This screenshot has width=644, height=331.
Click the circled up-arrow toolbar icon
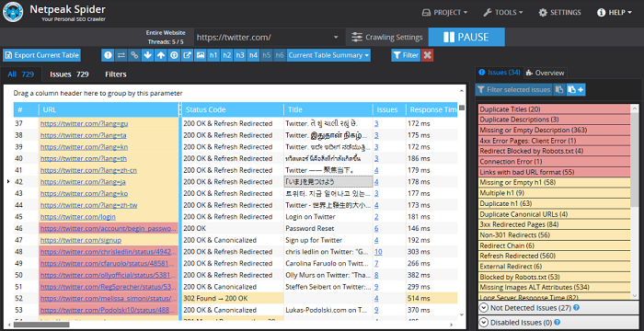coord(174,55)
